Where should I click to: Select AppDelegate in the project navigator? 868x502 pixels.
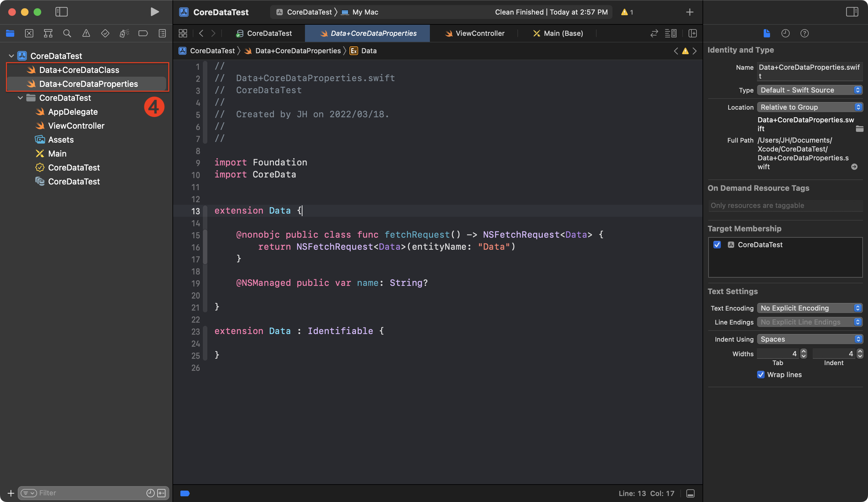(73, 112)
